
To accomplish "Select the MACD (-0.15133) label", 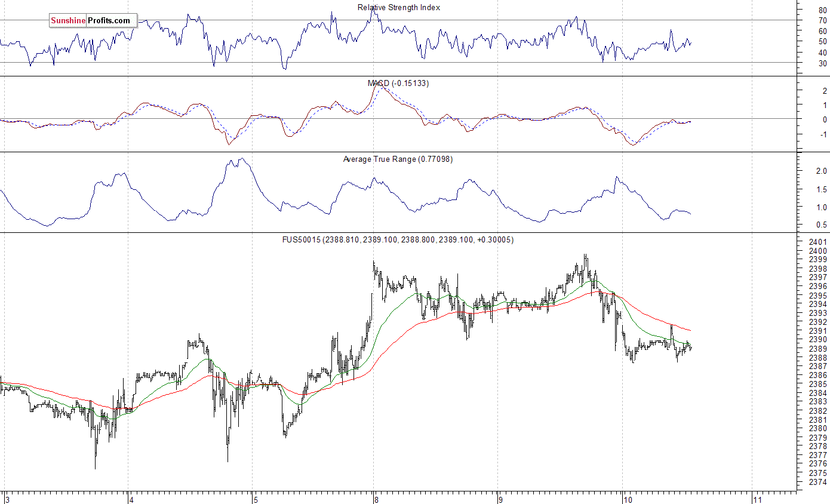I will (x=398, y=83).
